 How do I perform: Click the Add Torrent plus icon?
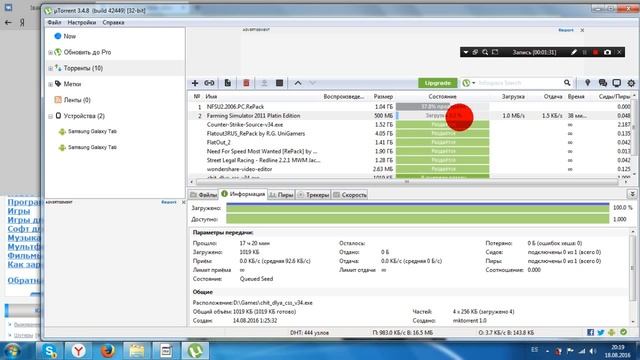point(195,83)
